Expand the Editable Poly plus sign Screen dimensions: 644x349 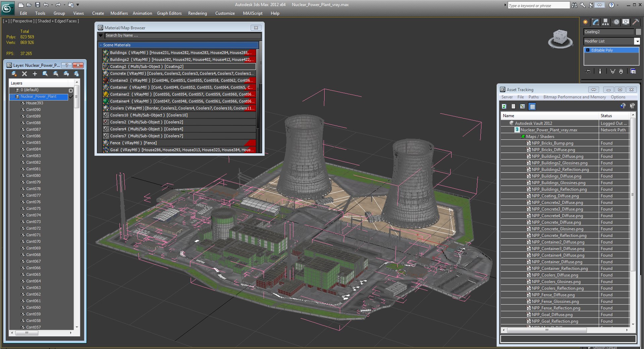tap(588, 50)
